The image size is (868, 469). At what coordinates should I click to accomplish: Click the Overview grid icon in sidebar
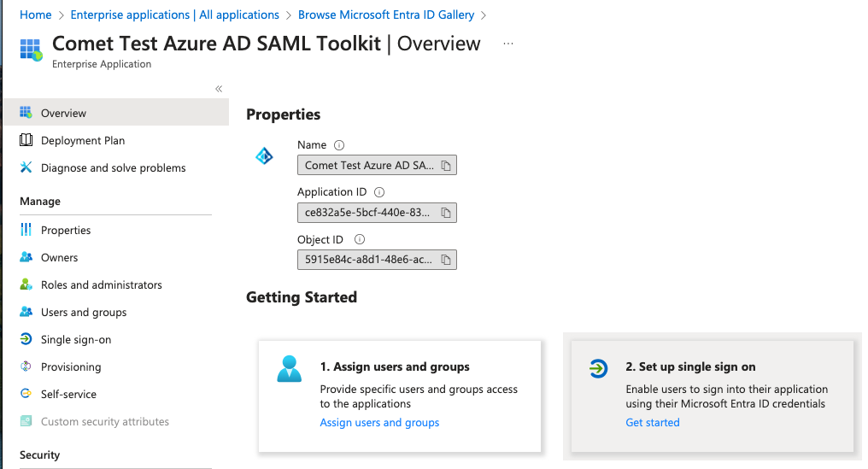click(x=26, y=113)
